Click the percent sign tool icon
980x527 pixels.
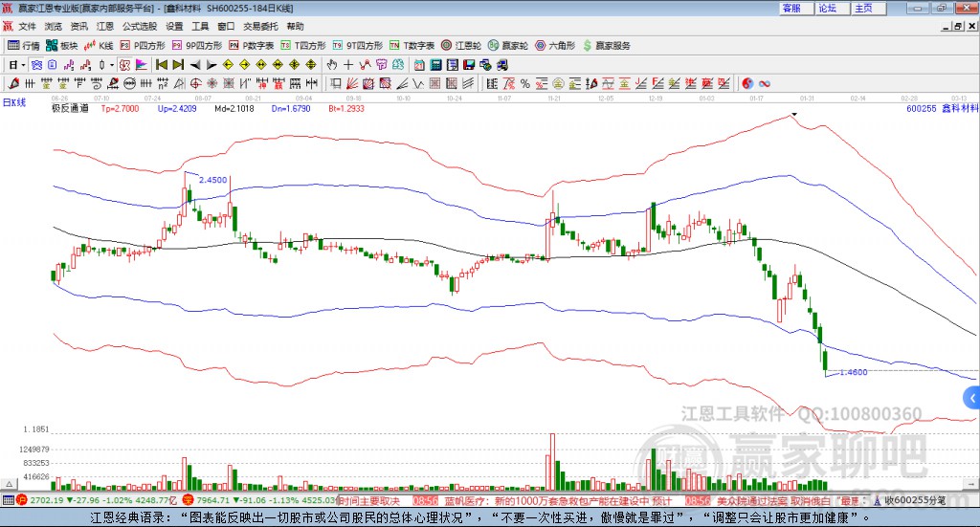[x=524, y=84]
